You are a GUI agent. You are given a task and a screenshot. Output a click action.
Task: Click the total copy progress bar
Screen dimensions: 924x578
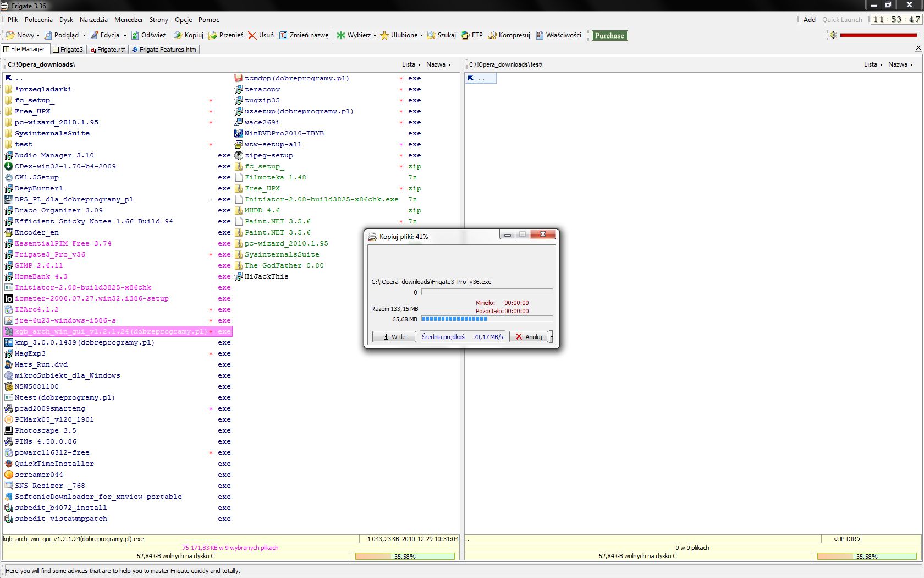click(487, 319)
